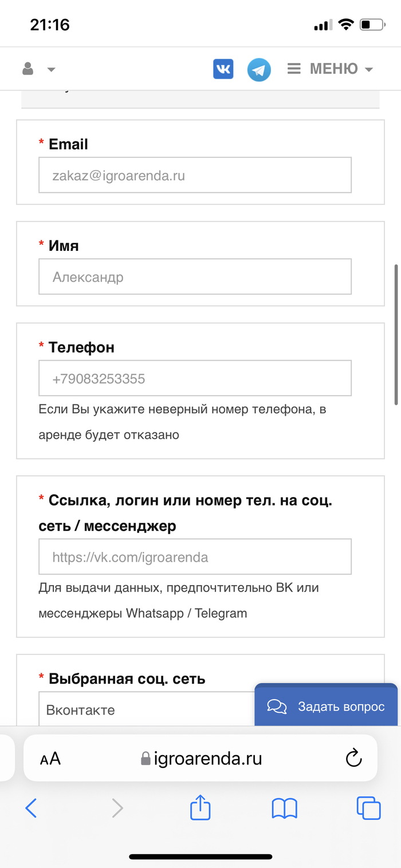The image size is (401, 868).
Task: Click into the Имя text field
Action: (195, 277)
